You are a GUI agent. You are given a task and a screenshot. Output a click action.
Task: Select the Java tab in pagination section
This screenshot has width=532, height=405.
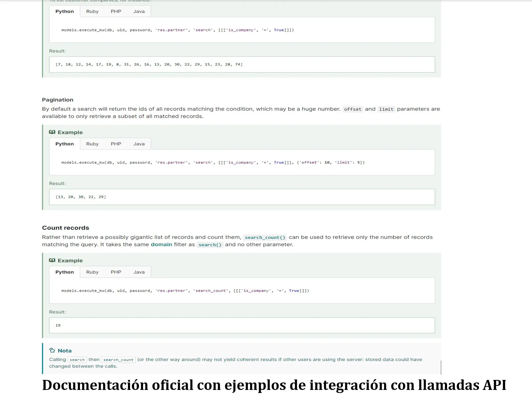(x=139, y=143)
